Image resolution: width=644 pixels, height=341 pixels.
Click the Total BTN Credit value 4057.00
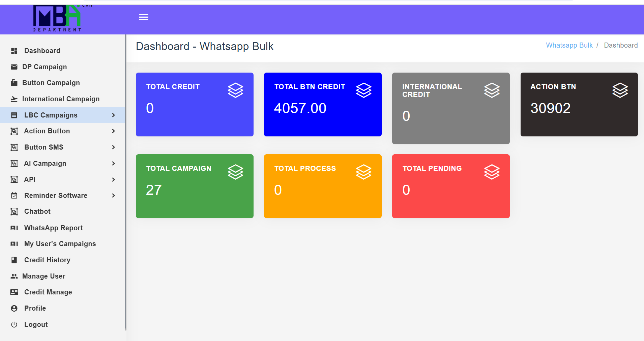click(x=300, y=108)
